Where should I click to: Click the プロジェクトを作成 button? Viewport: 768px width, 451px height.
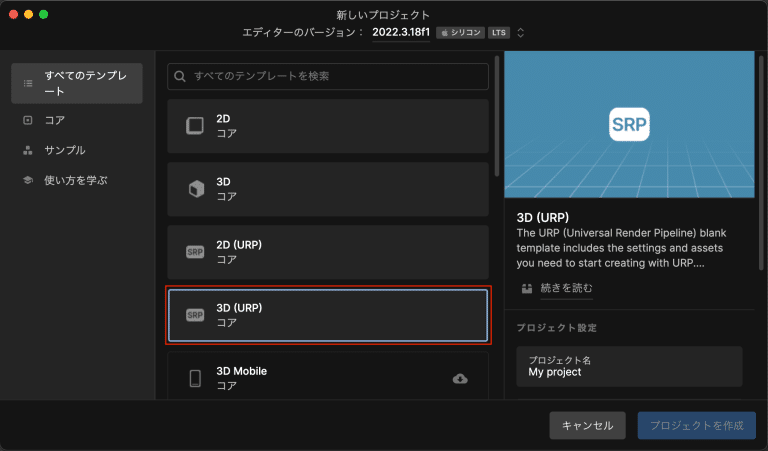696,426
